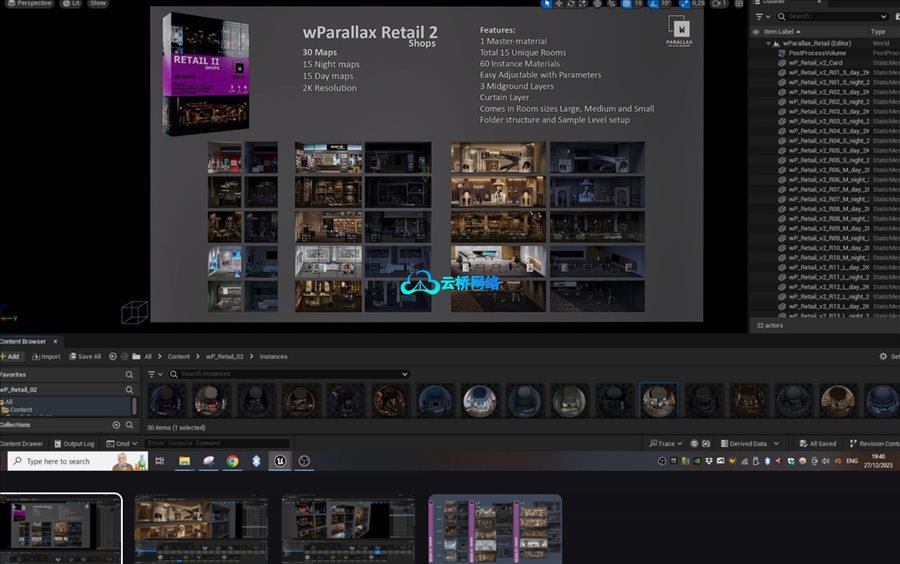Open Lit view mode menu
Screen dimensions: 900x564
point(71,3)
